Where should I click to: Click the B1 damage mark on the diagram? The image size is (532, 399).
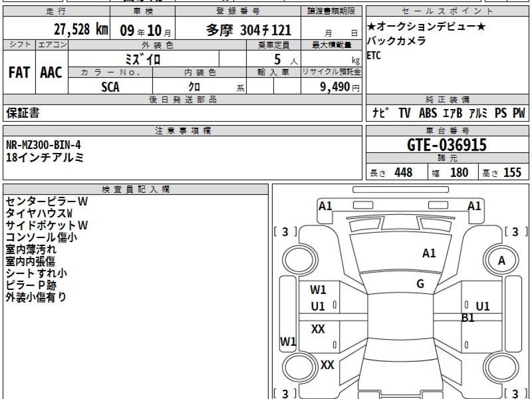click(x=468, y=317)
